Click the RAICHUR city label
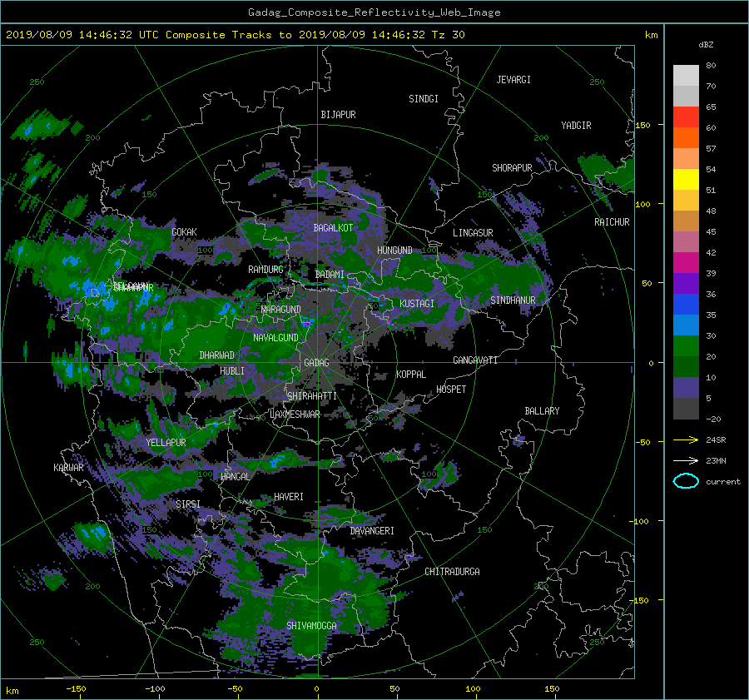 612,222
